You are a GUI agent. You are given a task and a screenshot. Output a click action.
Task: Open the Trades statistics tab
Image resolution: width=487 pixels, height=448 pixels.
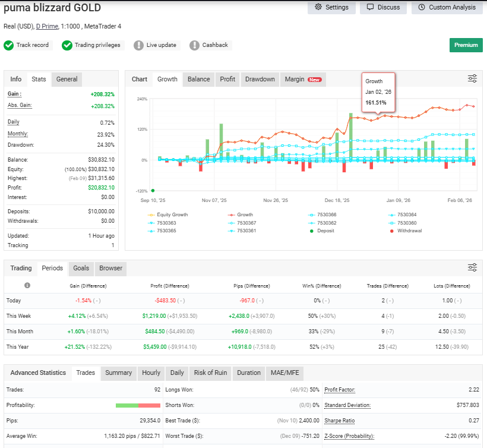click(86, 373)
